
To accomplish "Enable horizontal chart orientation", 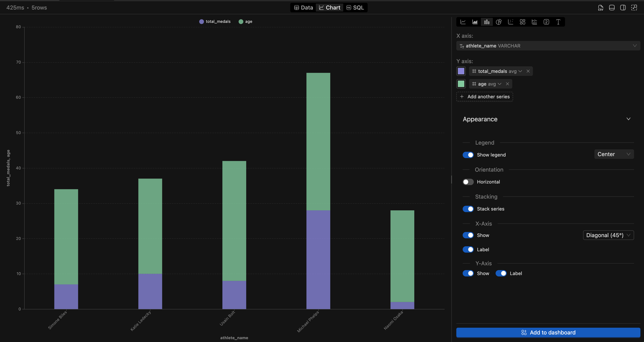I will 468,182.
